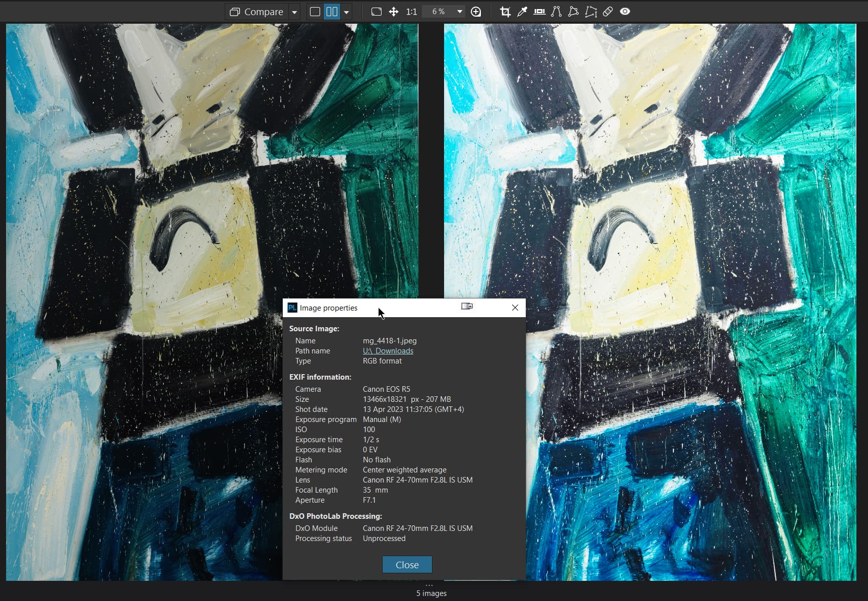
Task: Click the Source Image heading
Action: (314, 329)
